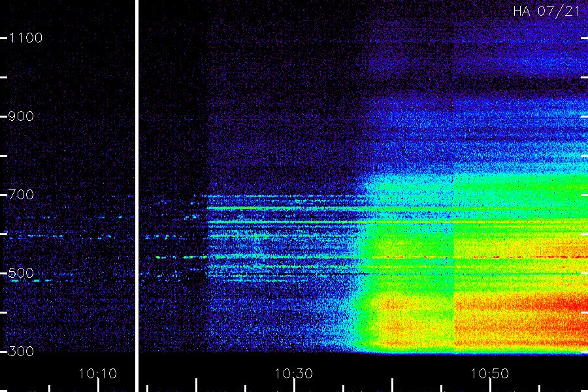Click the HA 07/21 station date label
Screen dimensions: 588x392
pyautogui.click(x=547, y=11)
